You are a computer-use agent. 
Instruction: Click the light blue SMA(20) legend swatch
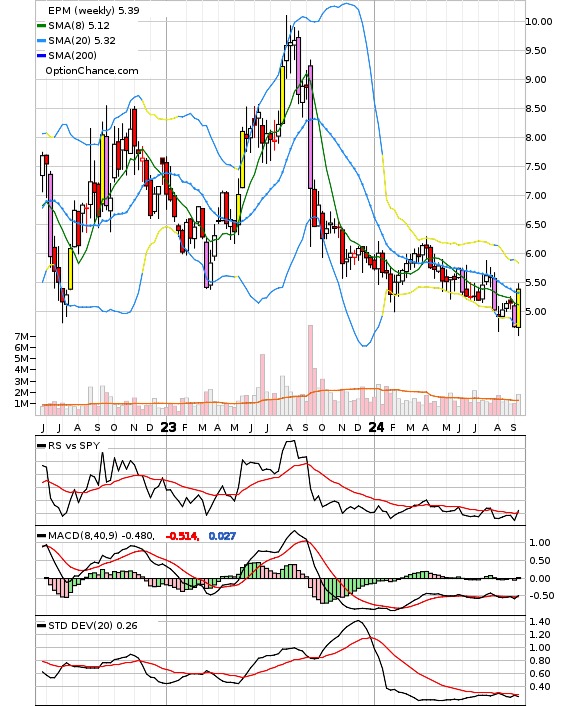41,41
